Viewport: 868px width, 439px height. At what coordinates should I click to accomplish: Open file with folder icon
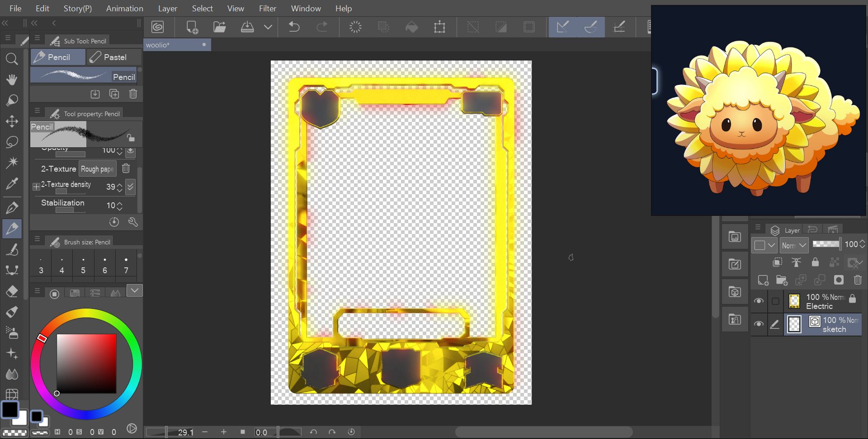coord(220,27)
